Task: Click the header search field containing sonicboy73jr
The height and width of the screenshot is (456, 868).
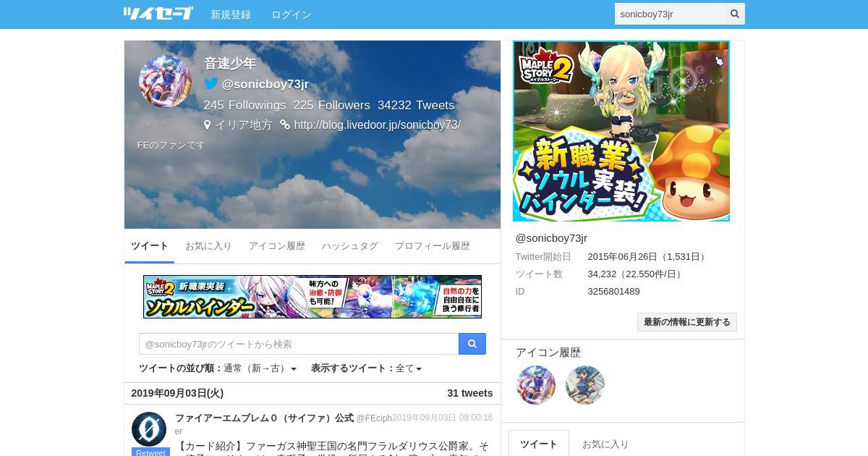Action: point(670,14)
